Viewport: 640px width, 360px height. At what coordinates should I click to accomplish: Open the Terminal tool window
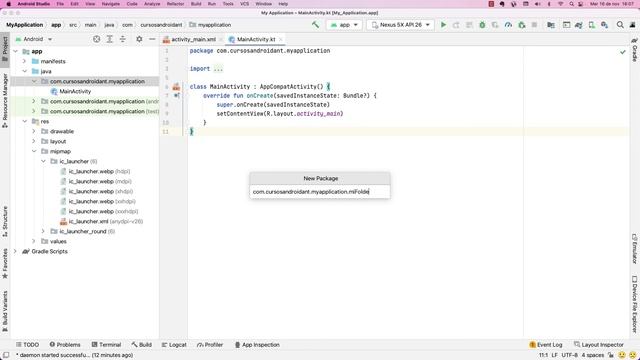pyautogui.click(x=107, y=345)
